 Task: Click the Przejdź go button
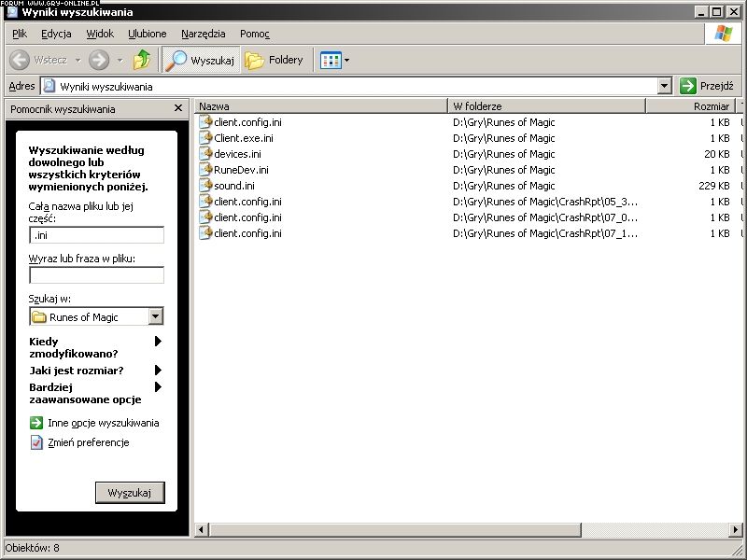click(707, 86)
